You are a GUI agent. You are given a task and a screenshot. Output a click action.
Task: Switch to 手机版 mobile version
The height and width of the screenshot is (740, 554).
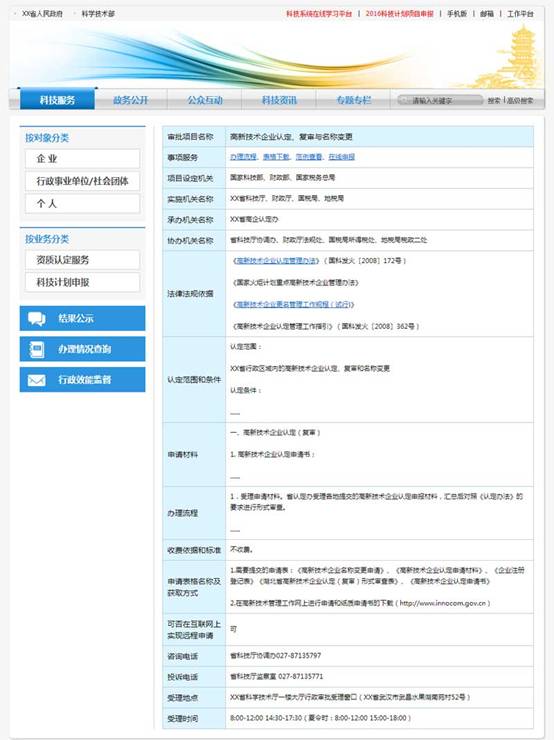pos(457,14)
